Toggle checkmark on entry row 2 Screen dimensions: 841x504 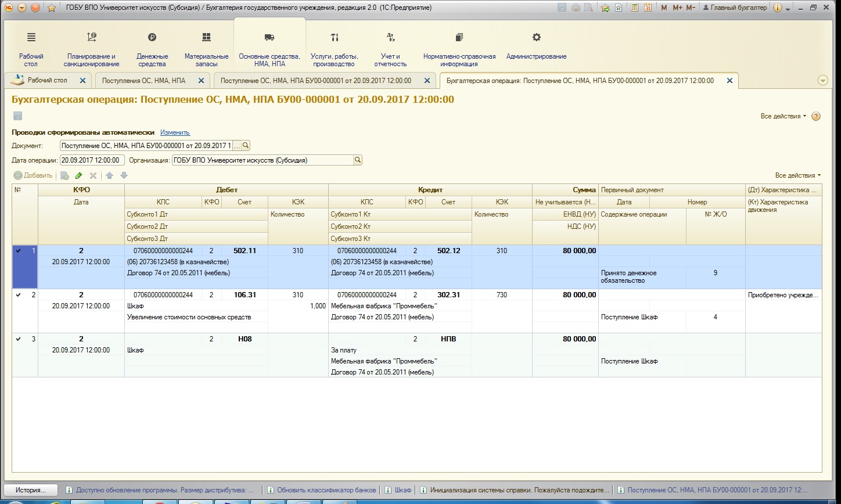(18, 295)
